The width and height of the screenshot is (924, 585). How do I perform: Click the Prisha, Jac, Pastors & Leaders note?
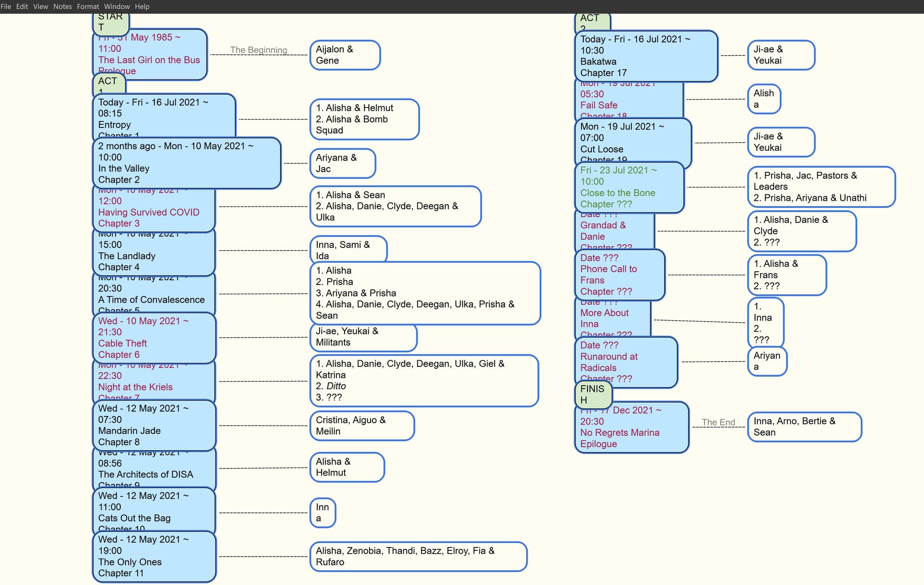tap(821, 187)
